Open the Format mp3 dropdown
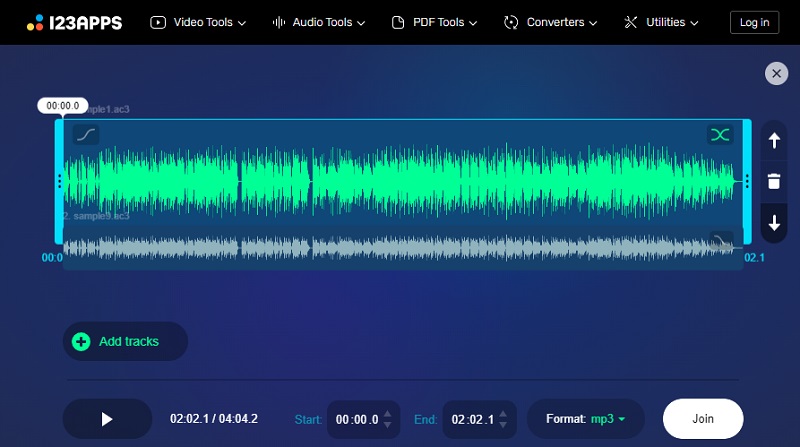 coord(585,419)
